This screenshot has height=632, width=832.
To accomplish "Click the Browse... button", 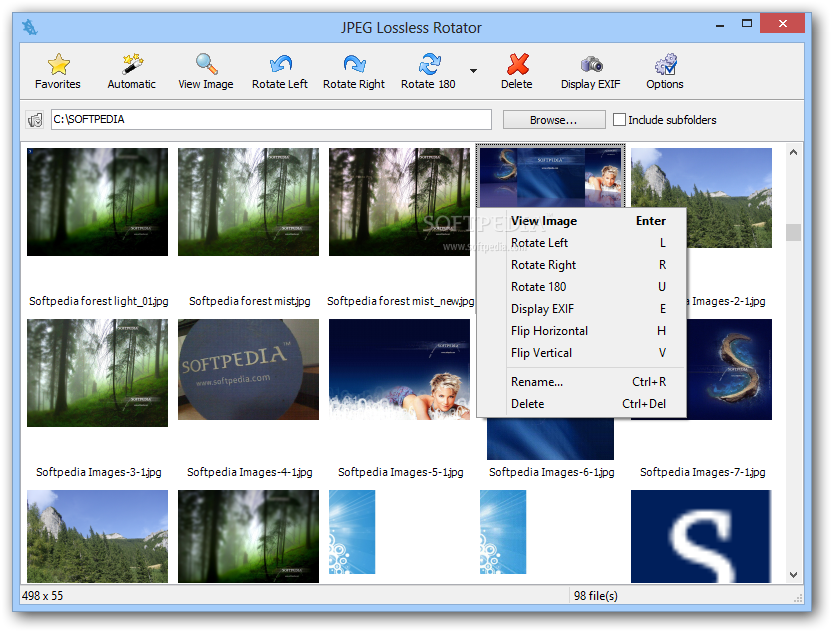I will (x=554, y=120).
